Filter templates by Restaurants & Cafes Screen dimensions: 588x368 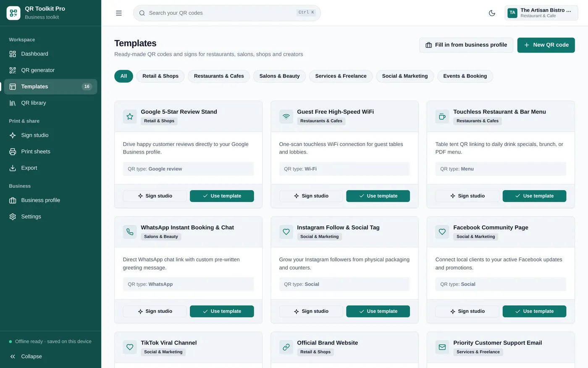[219, 76]
